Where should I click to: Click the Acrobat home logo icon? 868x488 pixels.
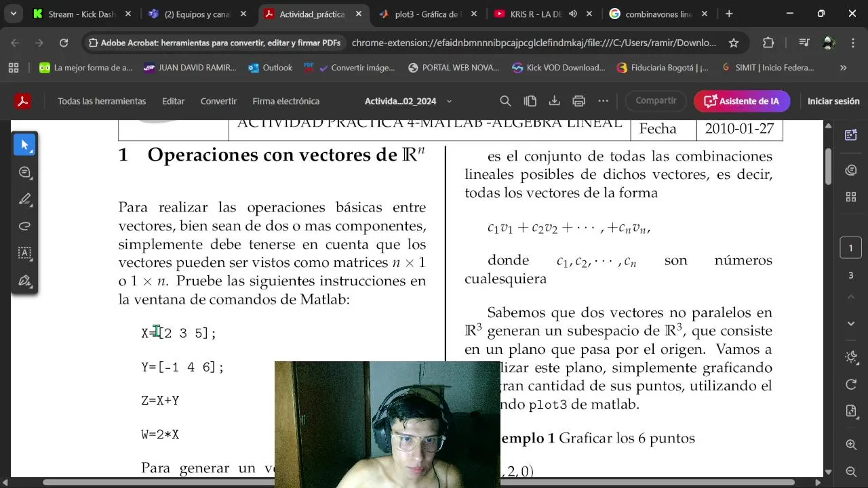coord(22,101)
